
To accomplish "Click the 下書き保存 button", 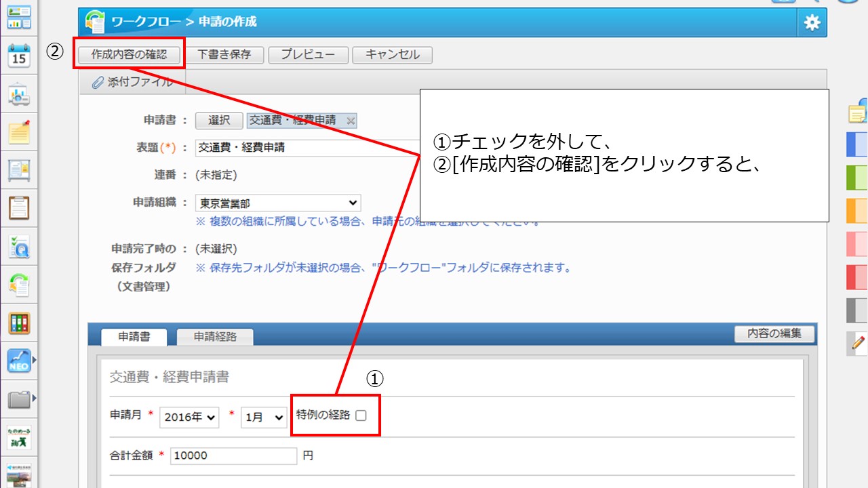I will click(224, 55).
